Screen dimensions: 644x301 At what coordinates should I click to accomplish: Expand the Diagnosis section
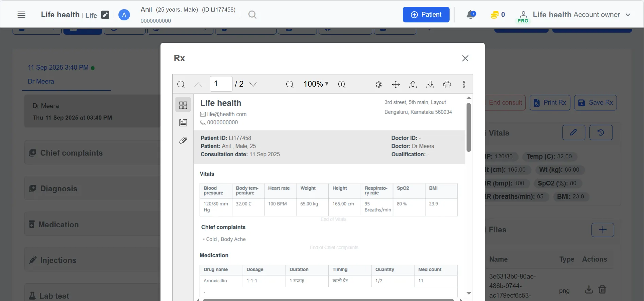pyautogui.click(x=92, y=189)
